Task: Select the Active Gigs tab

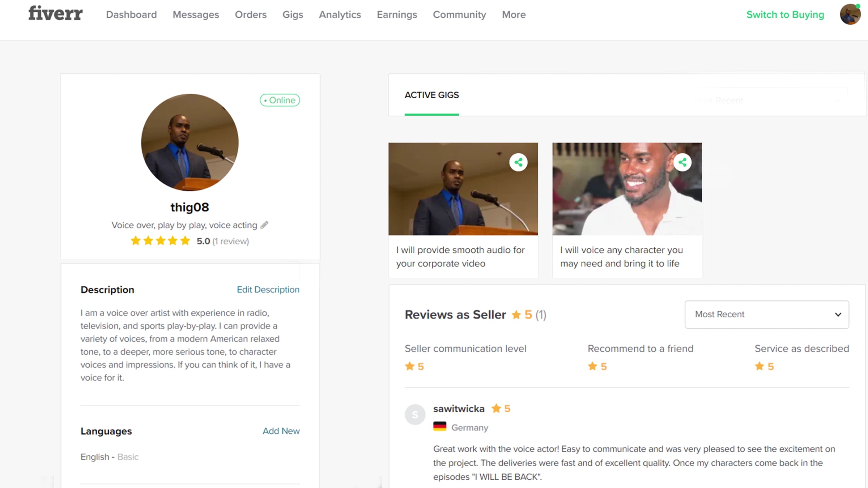Action: tap(431, 95)
